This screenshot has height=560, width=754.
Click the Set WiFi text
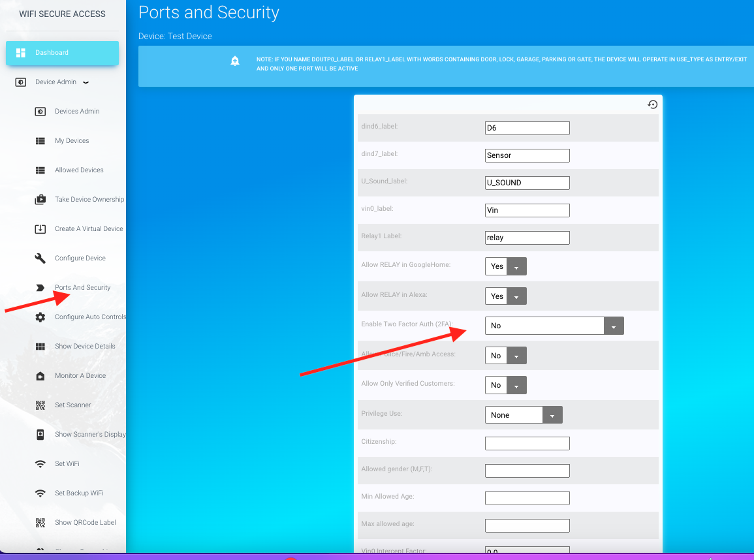[x=67, y=464]
